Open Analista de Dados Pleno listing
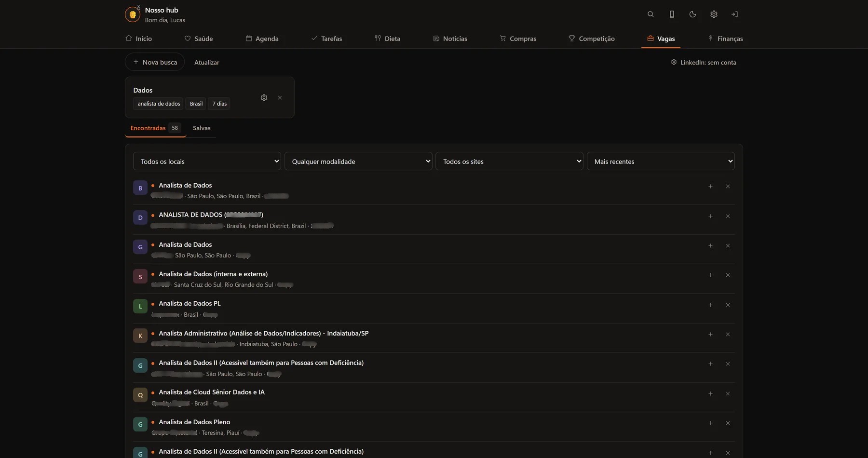Screen dimensions: 868x458 (x=194, y=422)
